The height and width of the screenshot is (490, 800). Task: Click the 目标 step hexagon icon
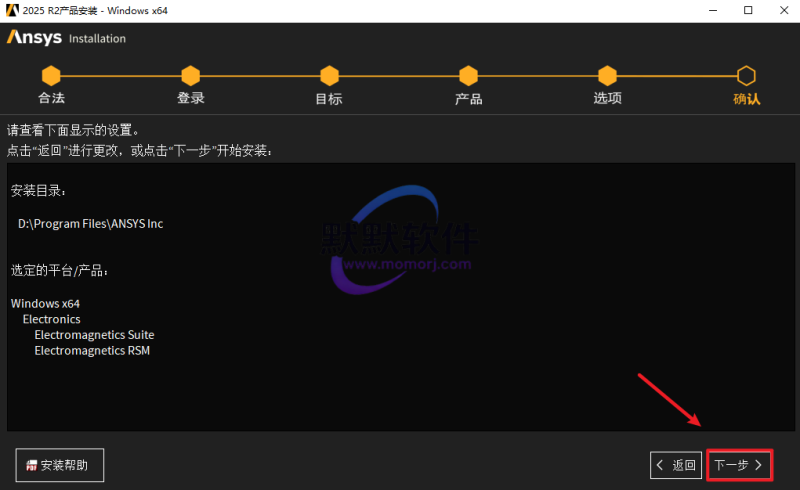tap(329, 76)
